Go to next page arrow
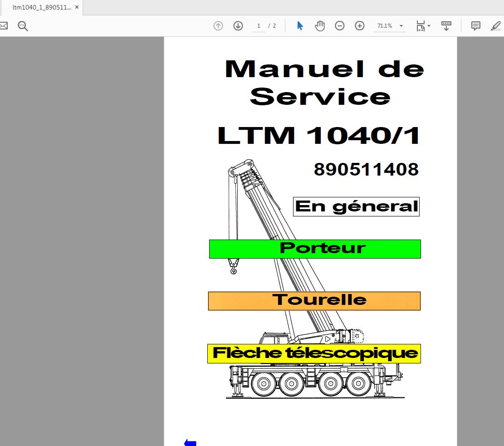Viewport: 504px width, 446px height. coord(238,26)
